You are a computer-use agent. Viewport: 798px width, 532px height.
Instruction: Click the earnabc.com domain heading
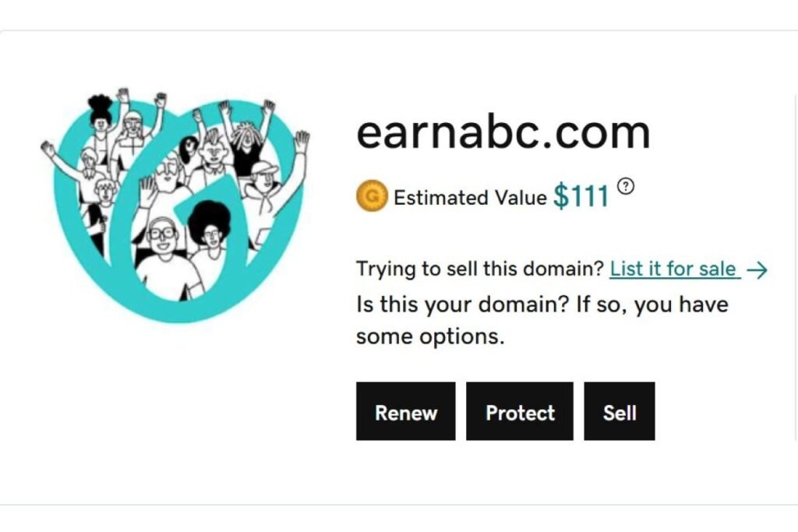pyautogui.click(x=503, y=132)
